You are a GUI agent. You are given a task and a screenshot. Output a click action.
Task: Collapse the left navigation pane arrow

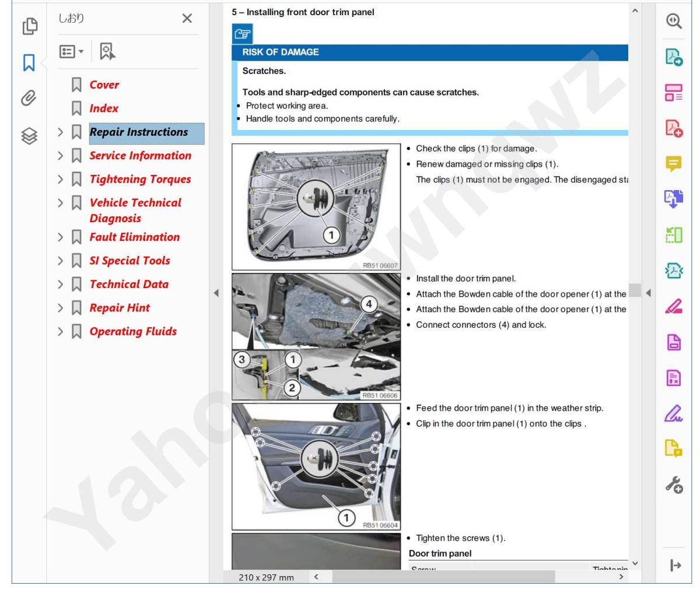pyautogui.click(x=216, y=293)
